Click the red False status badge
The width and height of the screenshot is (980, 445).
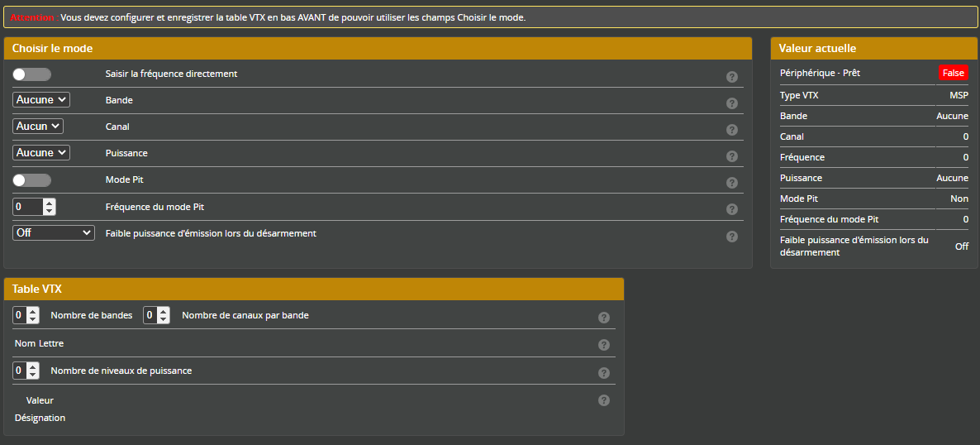(x=953, y=73)
